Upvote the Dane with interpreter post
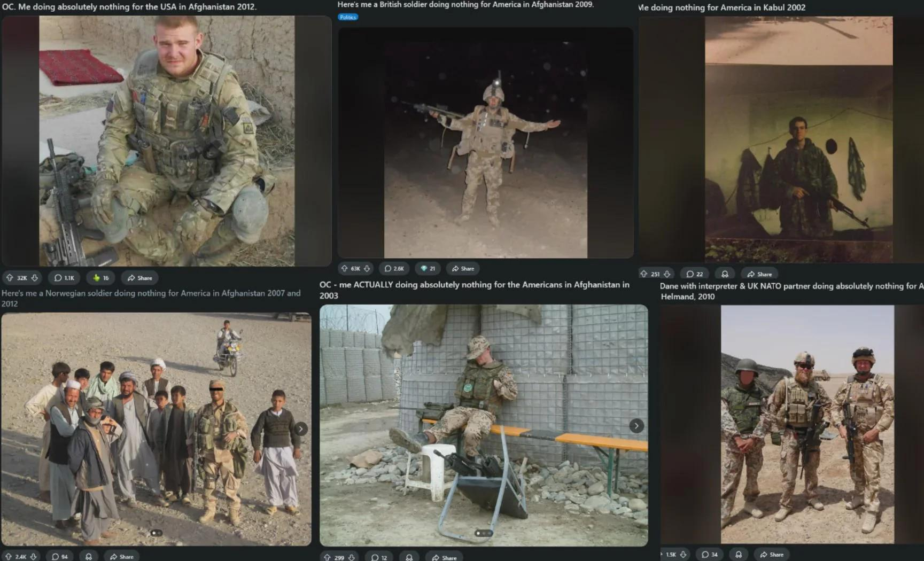Screen dimensions: 924x561 [662, 555]
